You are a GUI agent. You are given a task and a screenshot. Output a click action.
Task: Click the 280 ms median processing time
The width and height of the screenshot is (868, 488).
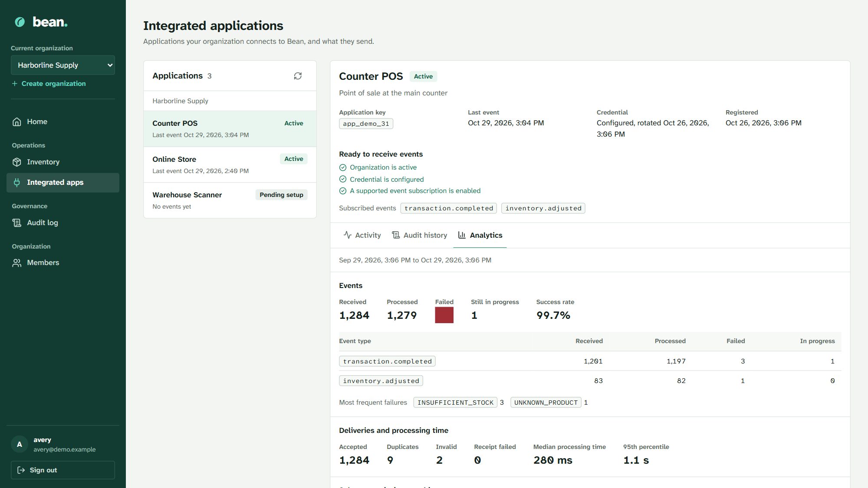coord(553,460)
